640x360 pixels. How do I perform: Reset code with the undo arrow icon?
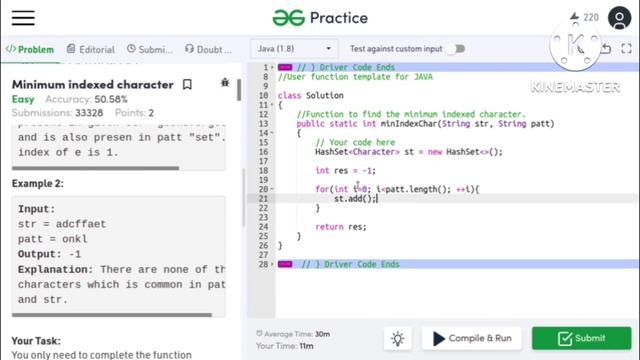tap(606, 49)
